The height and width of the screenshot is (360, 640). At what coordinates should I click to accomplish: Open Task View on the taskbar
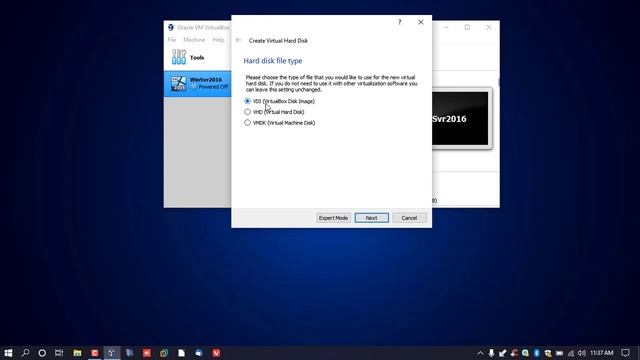pyautogui.click(x=59, y=353)
